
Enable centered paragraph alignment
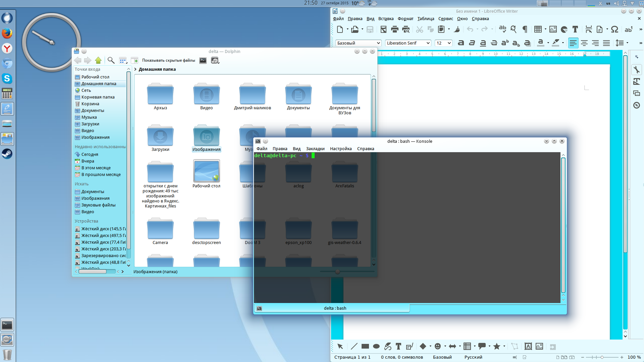[584, 43]
